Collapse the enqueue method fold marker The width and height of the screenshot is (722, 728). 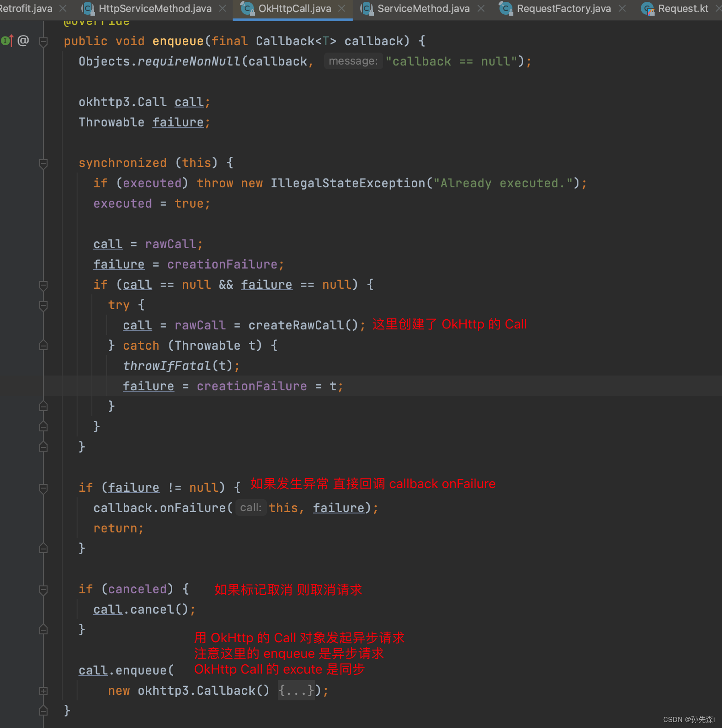pyautogui.click(x=43, y=42)
